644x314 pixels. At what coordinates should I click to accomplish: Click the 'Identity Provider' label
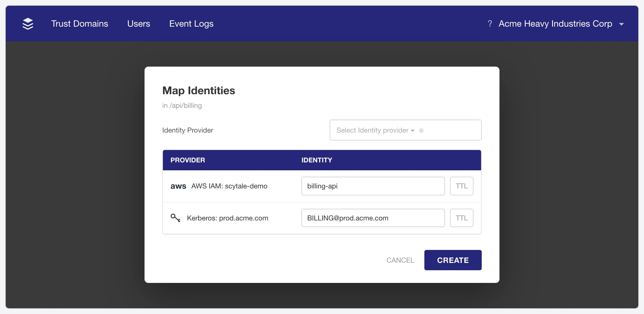pos(188,130)
